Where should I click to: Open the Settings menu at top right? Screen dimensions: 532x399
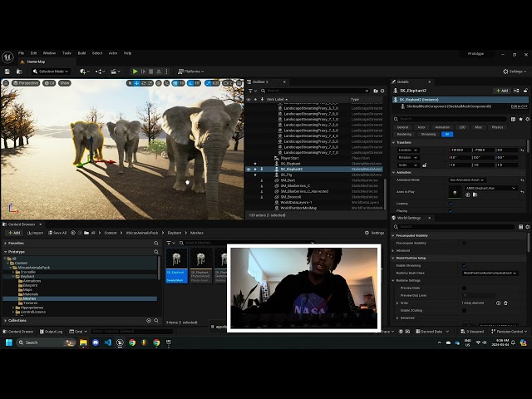[515, 71]
